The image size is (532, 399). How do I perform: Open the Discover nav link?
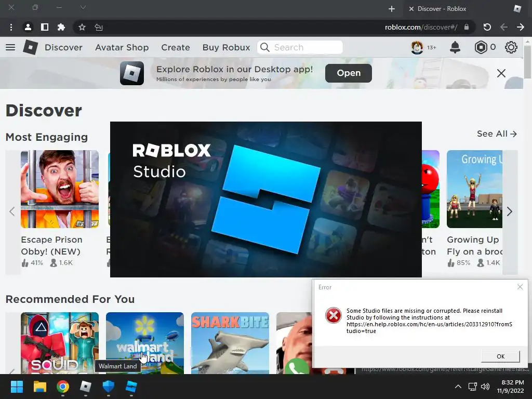[x=63, y=47]
